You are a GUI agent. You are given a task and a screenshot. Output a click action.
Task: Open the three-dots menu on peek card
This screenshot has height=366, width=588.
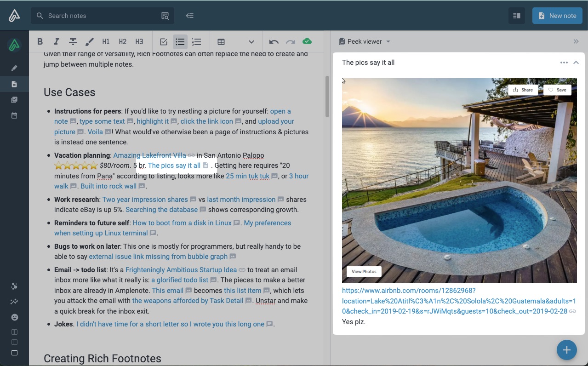(564, 63)
